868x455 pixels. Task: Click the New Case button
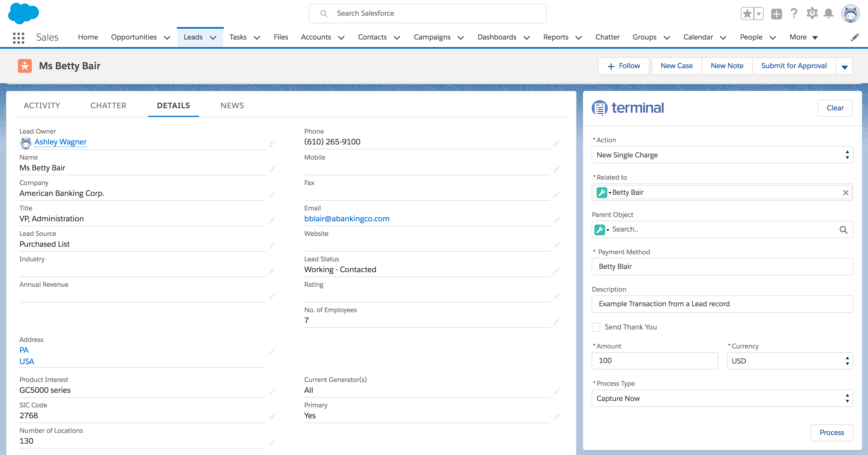pyautogui.click(x=677, y=66)
